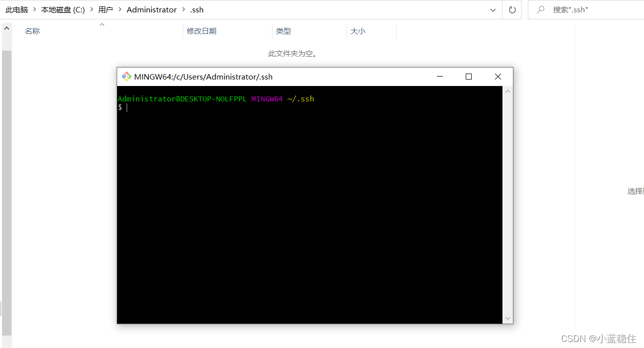Click the terminal scrollbar down arrow
Viewport: 644px width, 348px height.
pyautogui.click(x=507, y=318)
